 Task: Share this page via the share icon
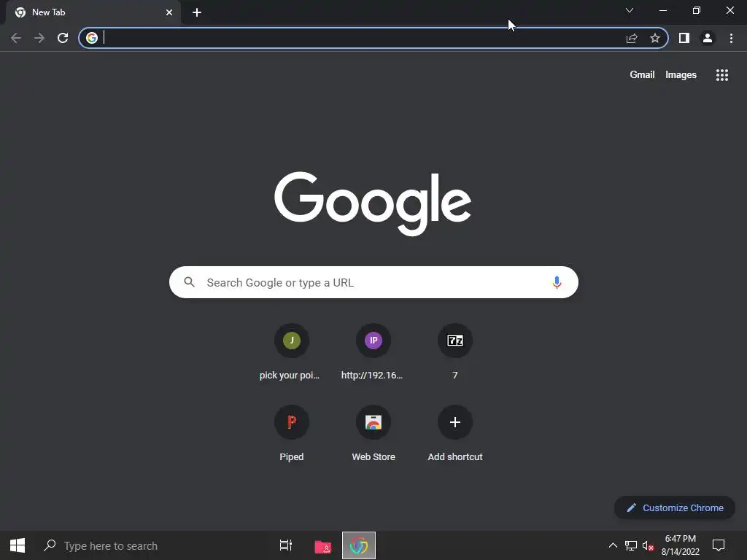tap(632, 38)
